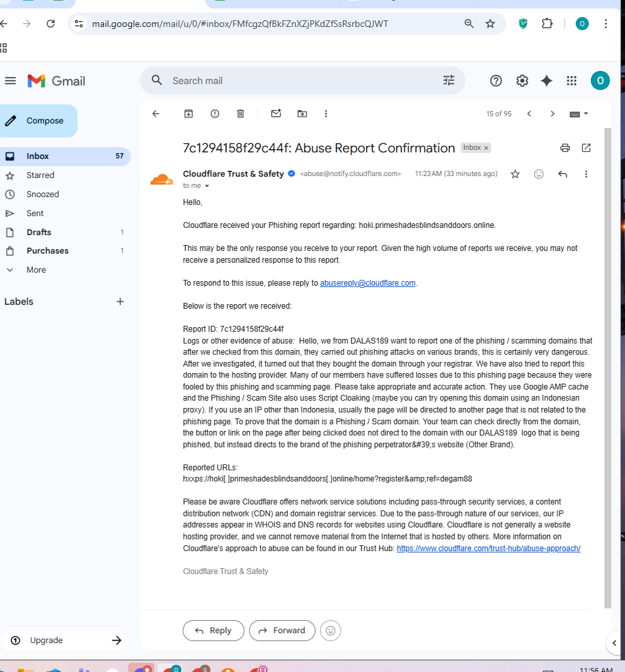Open Chrome profile avatar
Viewport: 625px width, 672px height.
pyautogui.click(x=582, y=24)
